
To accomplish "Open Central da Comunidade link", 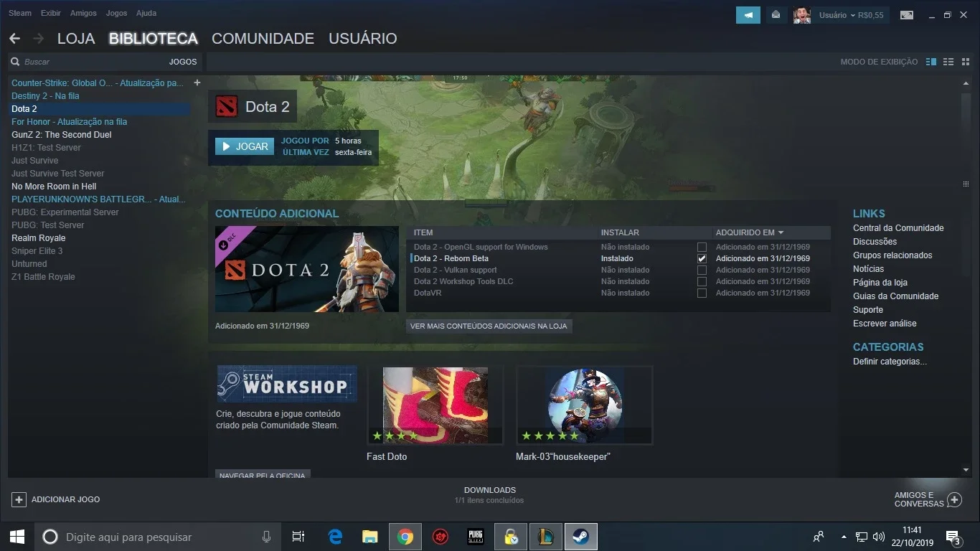I will click(x=898, y=228).
